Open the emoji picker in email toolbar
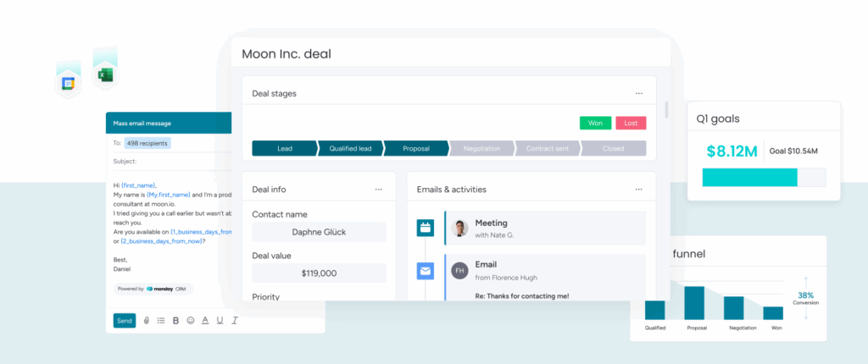The image size is (868, 364). pos(191,321)
